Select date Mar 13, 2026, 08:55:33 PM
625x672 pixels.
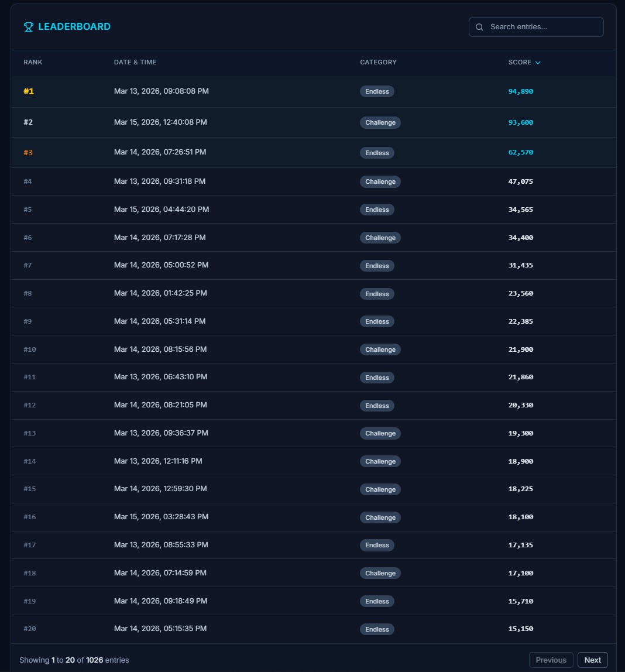tap(161, 545)
